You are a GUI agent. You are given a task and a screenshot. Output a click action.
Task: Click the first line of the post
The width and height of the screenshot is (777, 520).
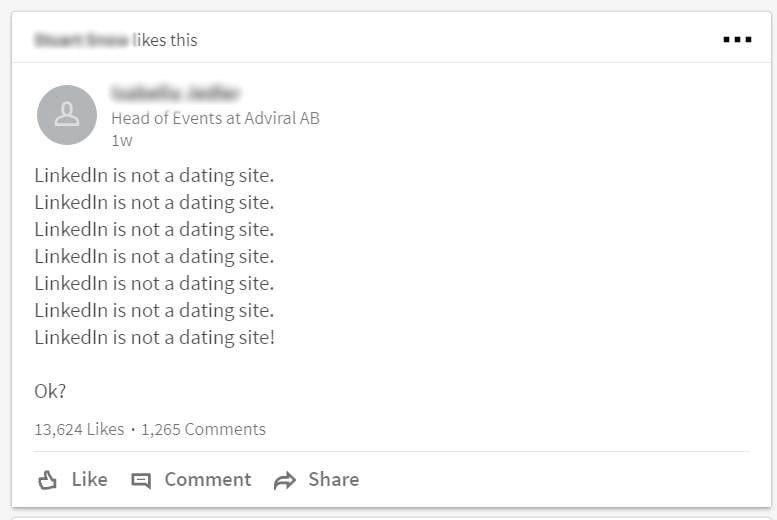[154, 176]
